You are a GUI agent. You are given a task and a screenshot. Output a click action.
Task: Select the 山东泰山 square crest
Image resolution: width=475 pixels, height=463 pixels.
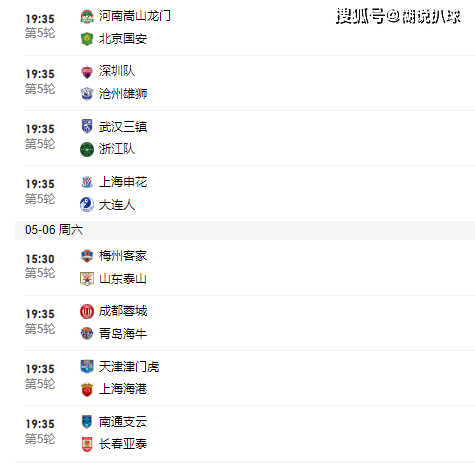(x=87, y=279)
